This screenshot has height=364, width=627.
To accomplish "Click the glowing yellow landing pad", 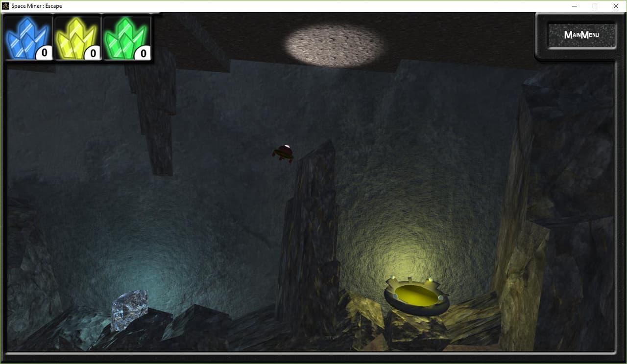I will (x=417, y=296).
